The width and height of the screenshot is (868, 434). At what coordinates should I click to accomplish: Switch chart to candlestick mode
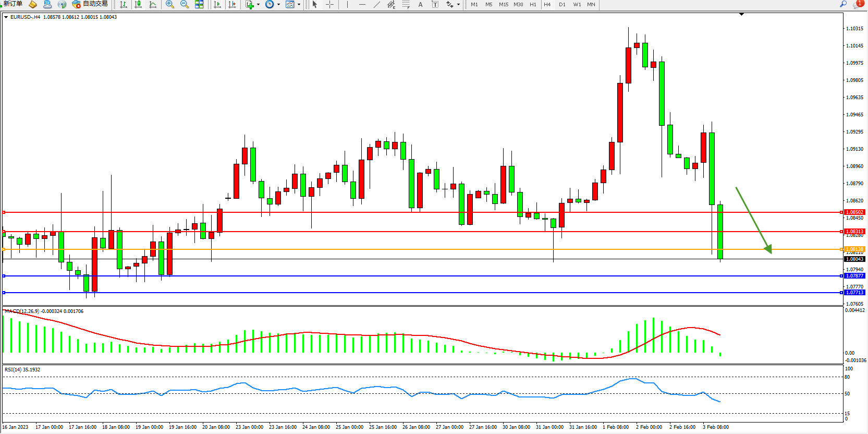138,5
